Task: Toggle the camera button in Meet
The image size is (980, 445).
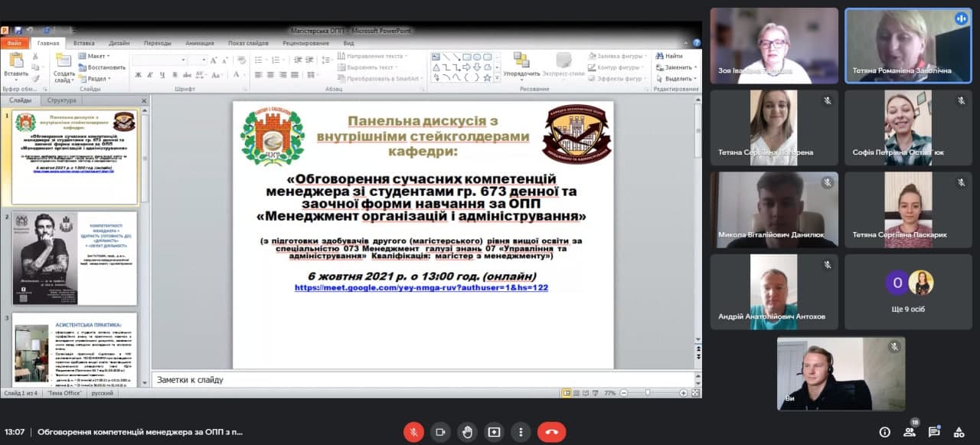Action: tap(440, 432)
